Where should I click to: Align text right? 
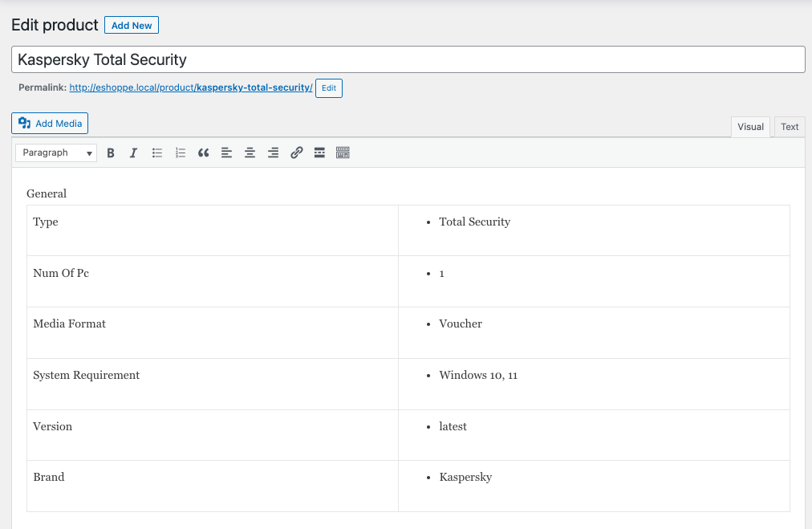273,153
